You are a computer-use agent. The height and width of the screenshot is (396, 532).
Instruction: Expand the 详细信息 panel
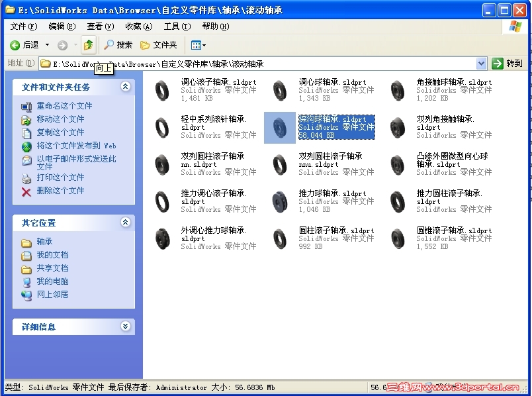(125, 326)
